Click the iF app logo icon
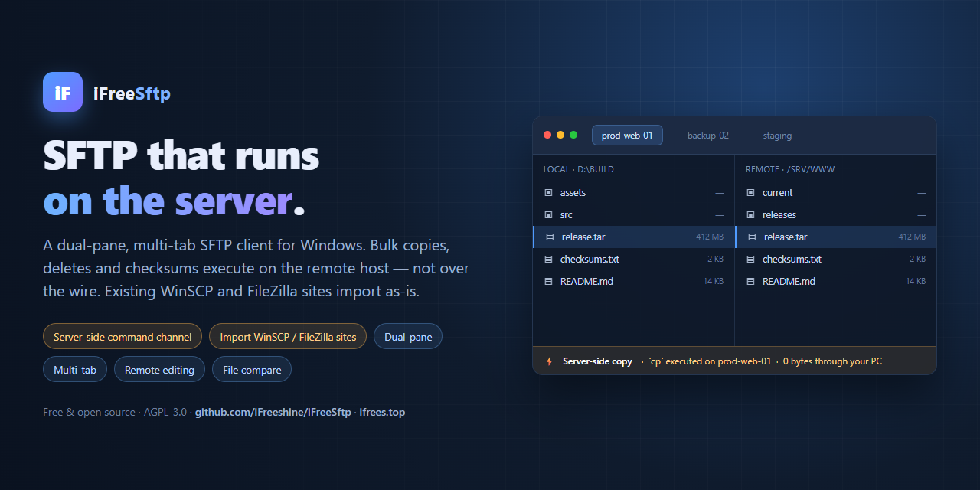This screenshot has height=490, width=980. [63, 92]
